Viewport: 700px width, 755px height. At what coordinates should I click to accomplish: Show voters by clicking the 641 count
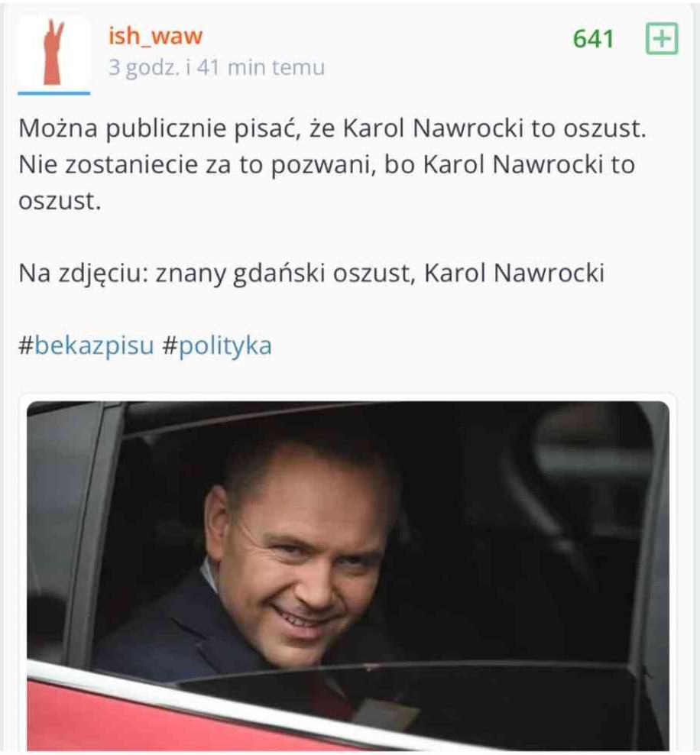point(593,39)
